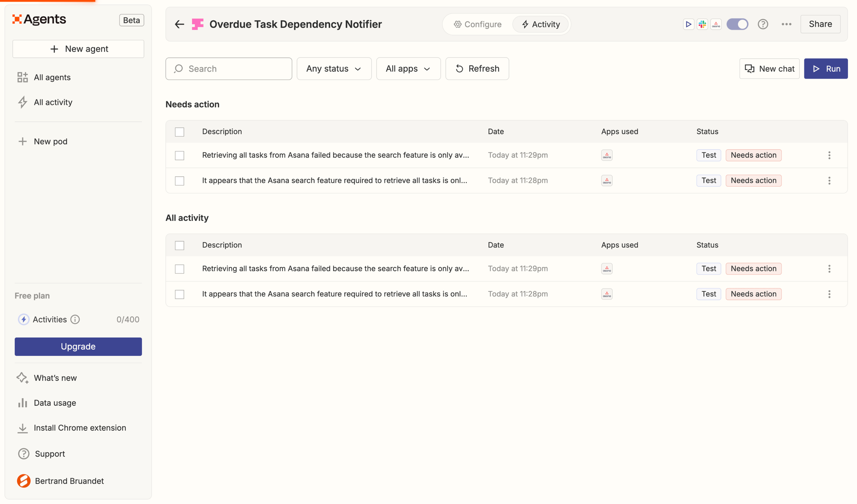Click the Asana app icon in header
The height and width of the screenshot is (504, 857).
point(716,24)
